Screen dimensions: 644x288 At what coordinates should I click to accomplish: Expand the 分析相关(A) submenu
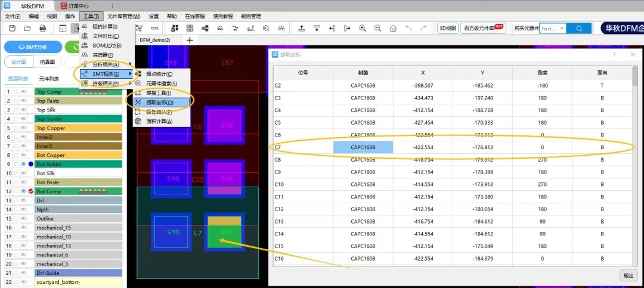coord(106,64)
